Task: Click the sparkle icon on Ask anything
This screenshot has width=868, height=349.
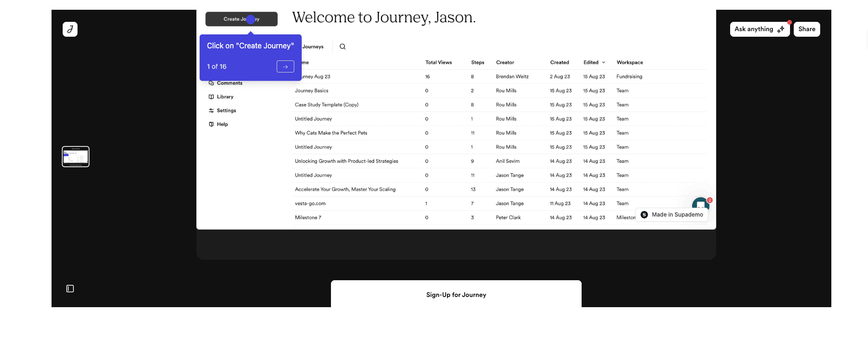Action: click(781, 29)
